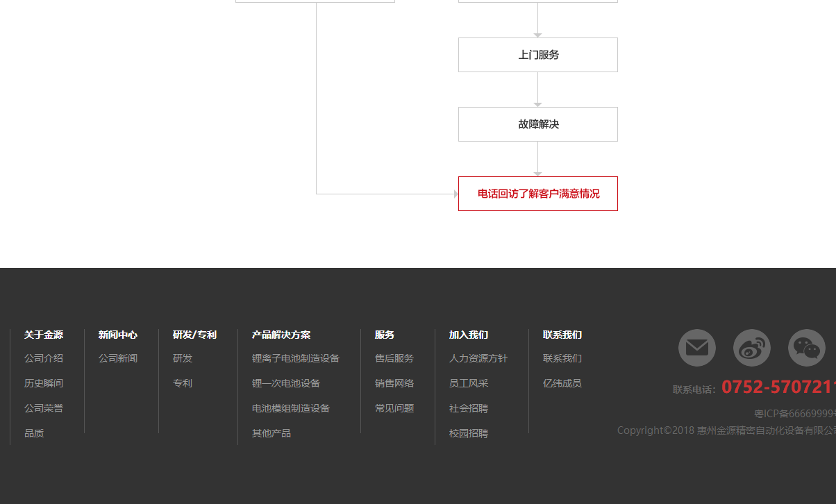This screenshot has width=836, height=504.
Task: Open the 品质 page
Action: coord(34,432)
